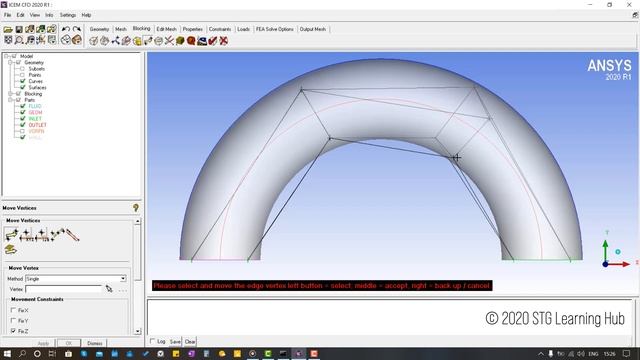Disable the Fix Z movement constraint
The width and height of the screenshot is (640, 360).
tap(13, 331)
